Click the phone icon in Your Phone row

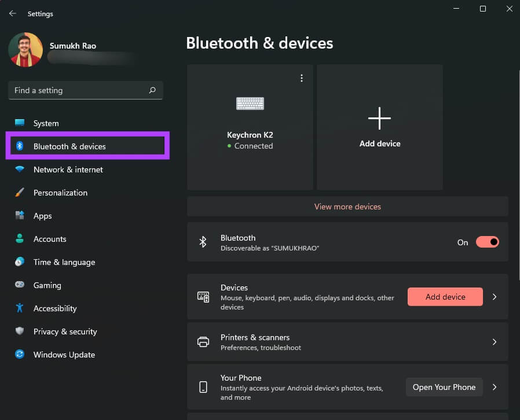tap(203, 387)
